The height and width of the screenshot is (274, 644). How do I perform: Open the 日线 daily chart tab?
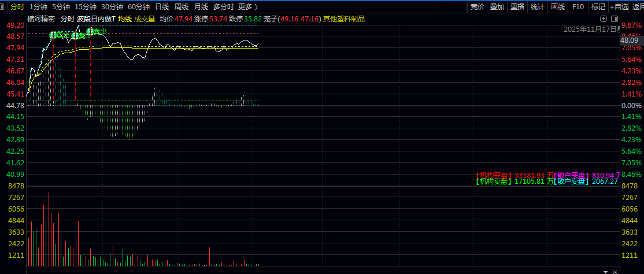coord(162,6)
